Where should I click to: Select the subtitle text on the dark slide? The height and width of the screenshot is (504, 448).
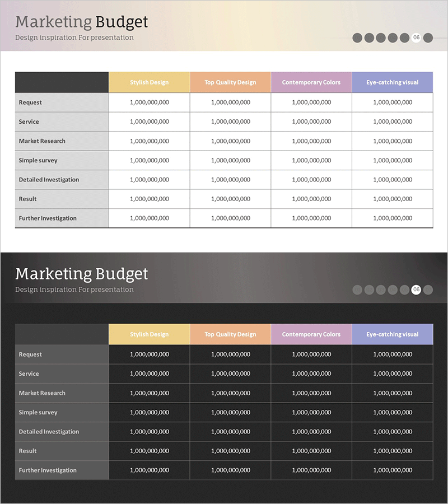(74, 290)
